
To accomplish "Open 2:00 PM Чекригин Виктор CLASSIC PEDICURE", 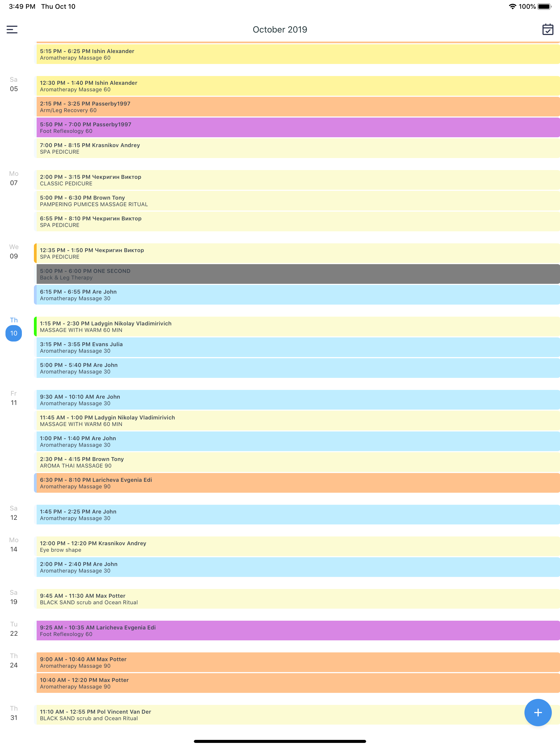I will 297,180.
